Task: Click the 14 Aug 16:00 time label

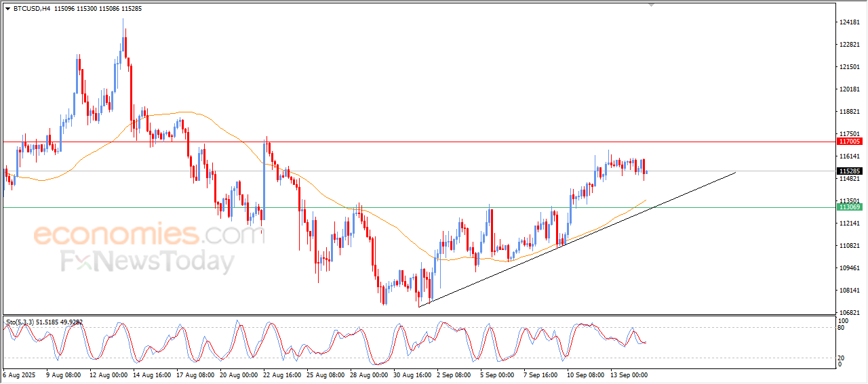Action: coord(151,374)
